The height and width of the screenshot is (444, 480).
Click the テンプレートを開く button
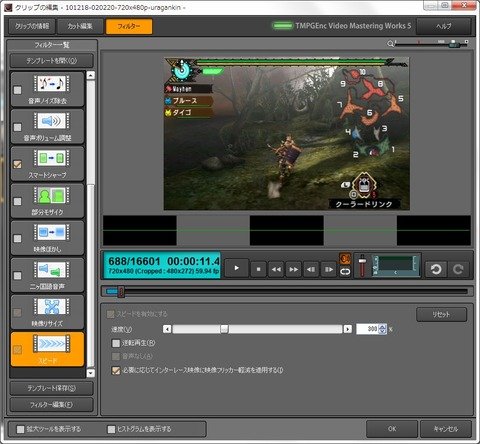52,61
